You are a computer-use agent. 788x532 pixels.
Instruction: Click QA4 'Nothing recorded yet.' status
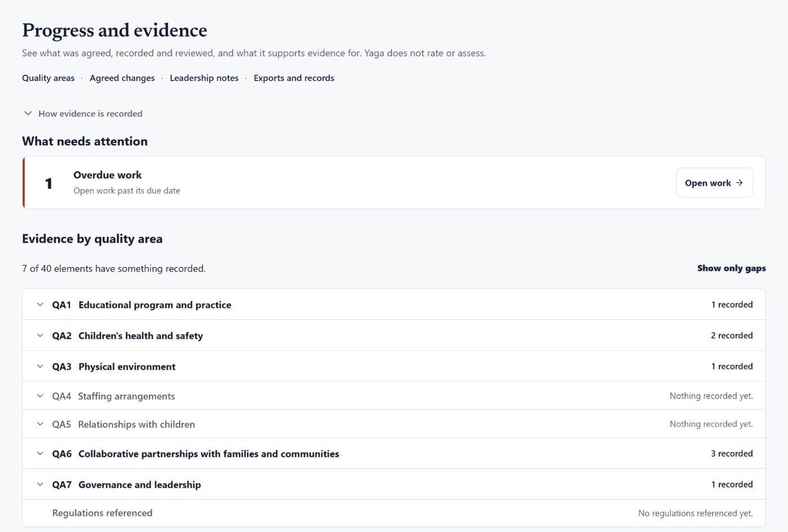point(711,396)
